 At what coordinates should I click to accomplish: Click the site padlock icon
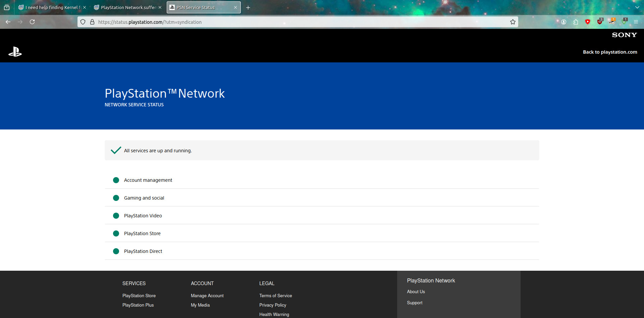tap(92, 22)
